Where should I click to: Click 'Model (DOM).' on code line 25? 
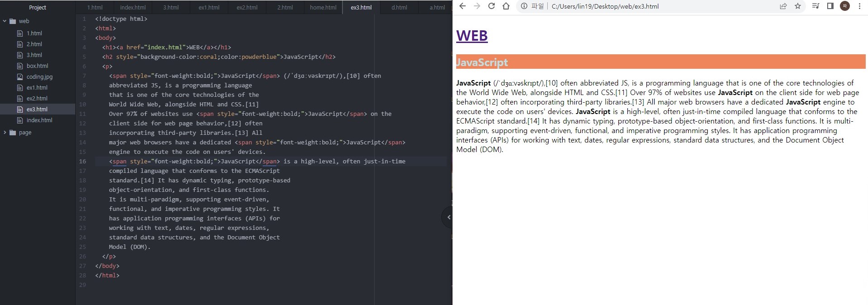click(x=130, y=247)
